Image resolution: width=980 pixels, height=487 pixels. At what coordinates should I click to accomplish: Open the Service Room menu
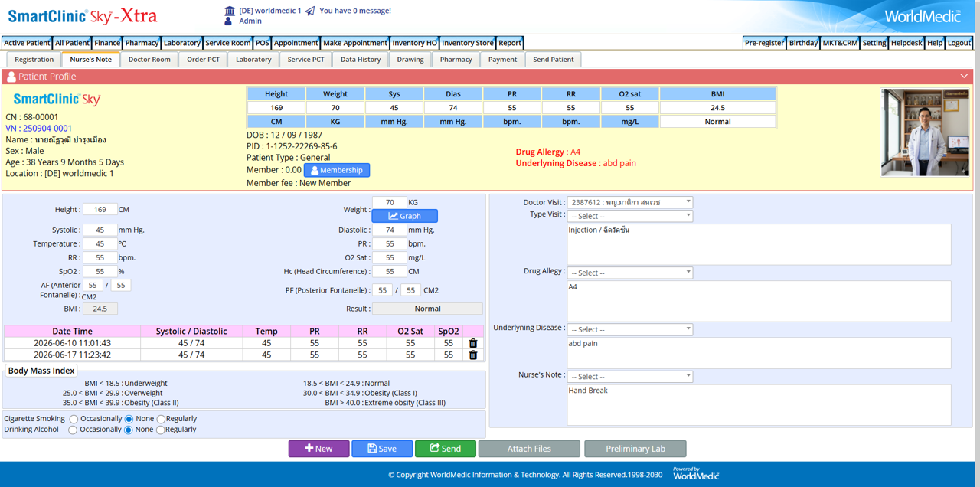coord(227,43)
